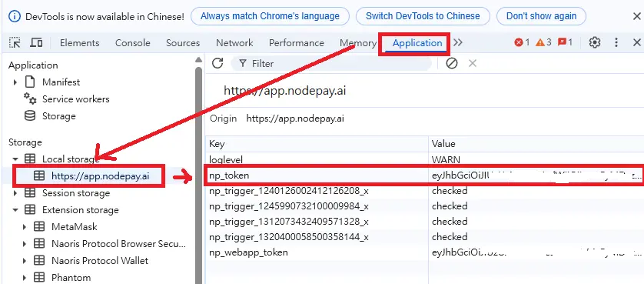The height and width of the screenshot is (284, 644).
Task: Click the Session storage table icon
Action: [30, 192]
